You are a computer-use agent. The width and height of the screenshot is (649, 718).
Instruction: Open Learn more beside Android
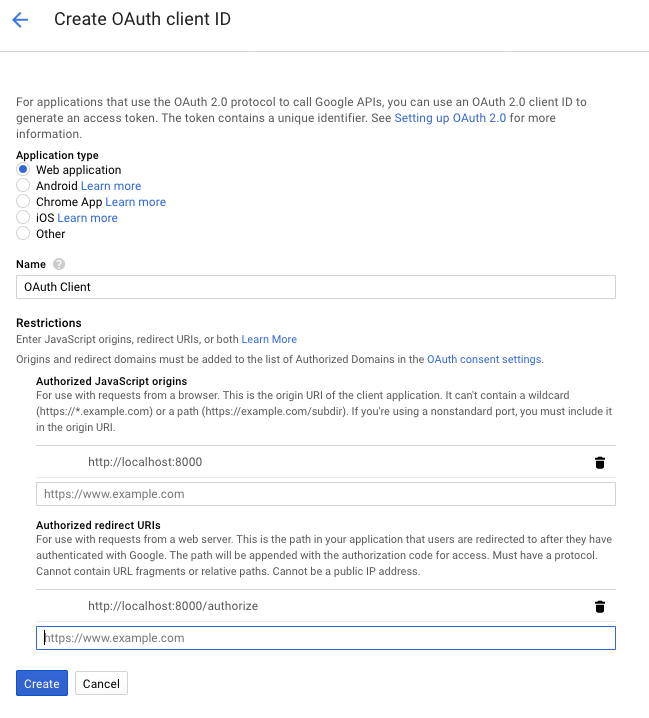pyautogui.click(x=111, y=186)
